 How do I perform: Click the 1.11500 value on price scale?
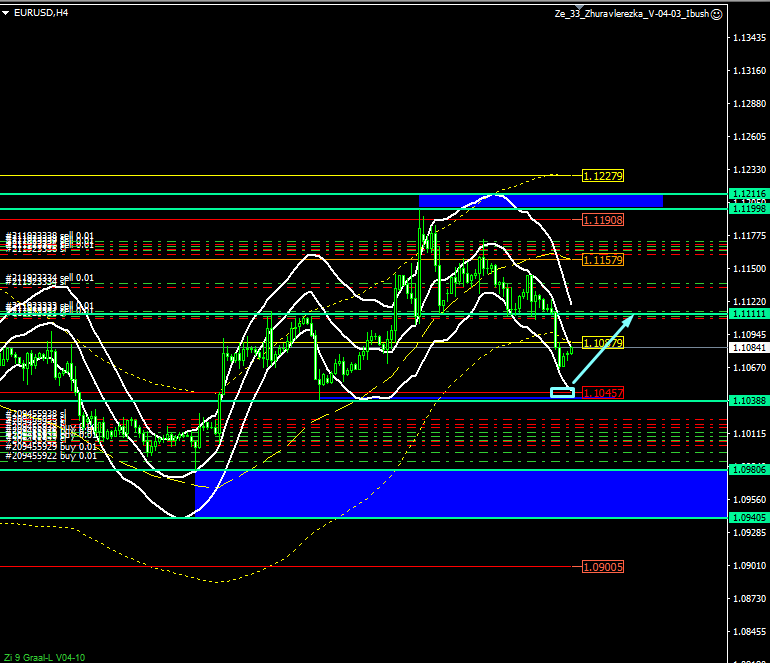pos(749,269)
